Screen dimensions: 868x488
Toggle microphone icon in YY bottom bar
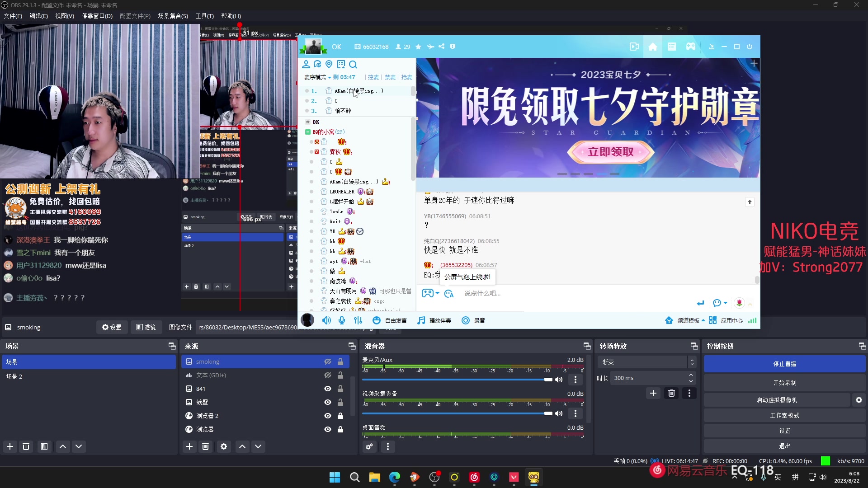pos(342,320)
